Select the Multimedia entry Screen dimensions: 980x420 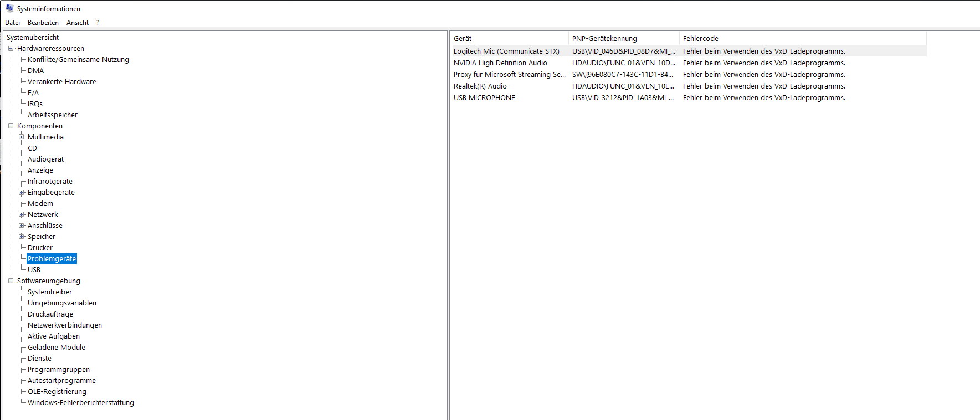click(x=45, y=137)
